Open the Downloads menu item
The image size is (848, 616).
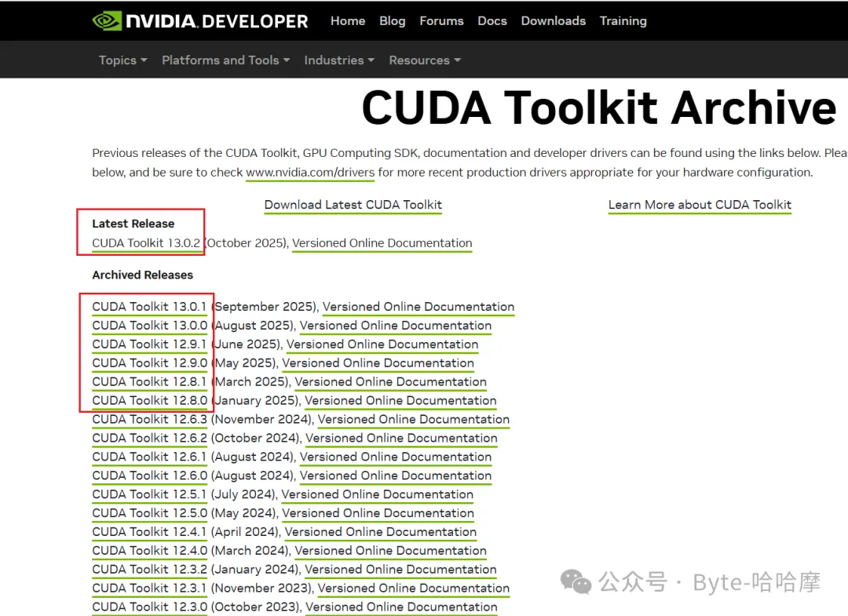pyautogui.click(x=554, y=21)
